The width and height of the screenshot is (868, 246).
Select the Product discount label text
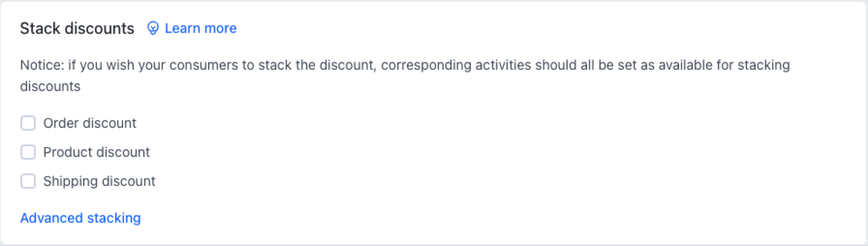pos(97,152)
